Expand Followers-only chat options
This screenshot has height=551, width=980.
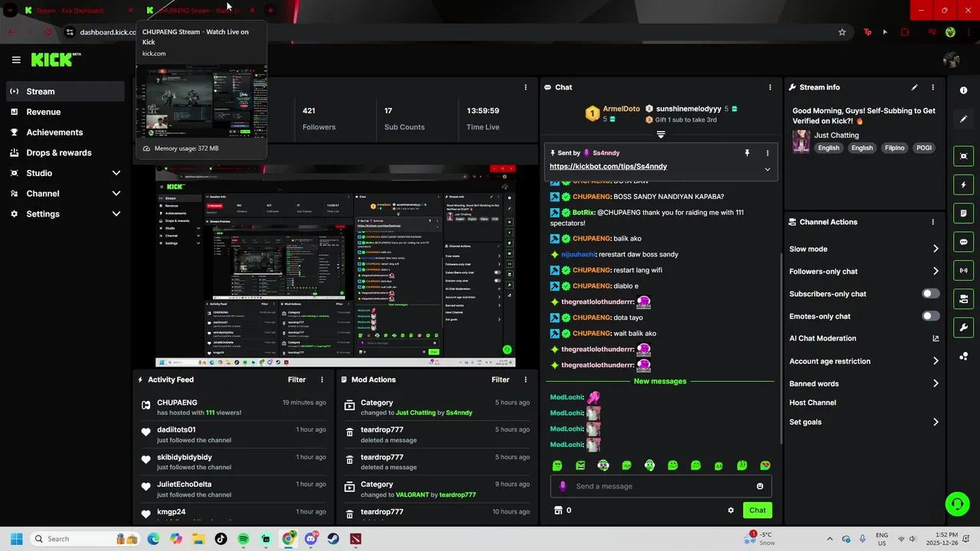click(x=936, y=271)
